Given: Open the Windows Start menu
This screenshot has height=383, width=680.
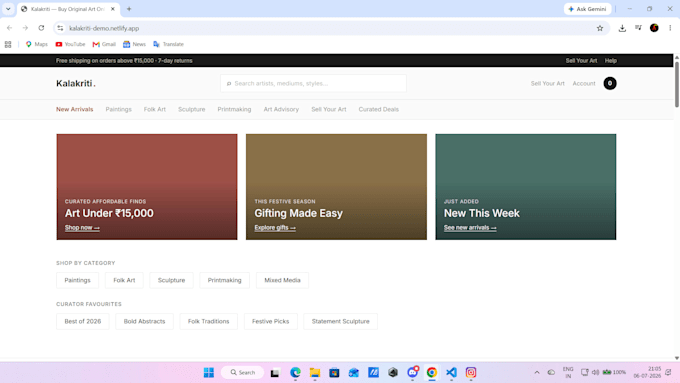Looking at the screenshot, I should click(x=209, y=373).
